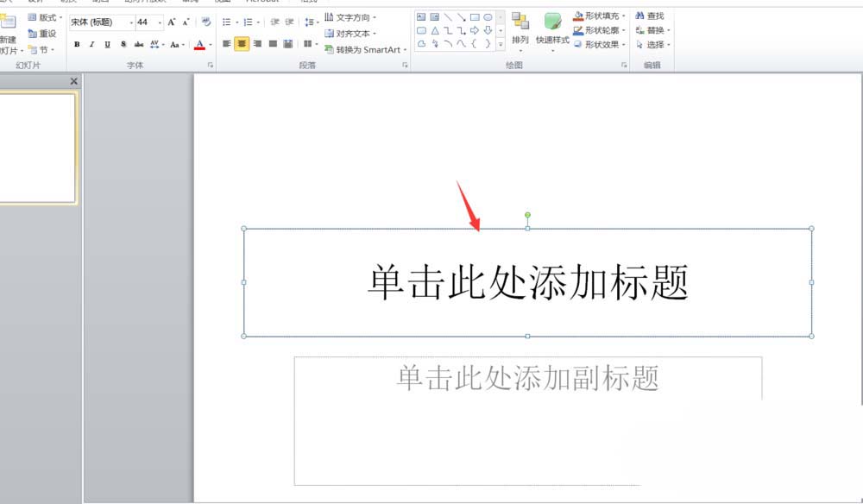Set justified text alignment
Viewport: 863px width, 504px height.
coord(273,43)
